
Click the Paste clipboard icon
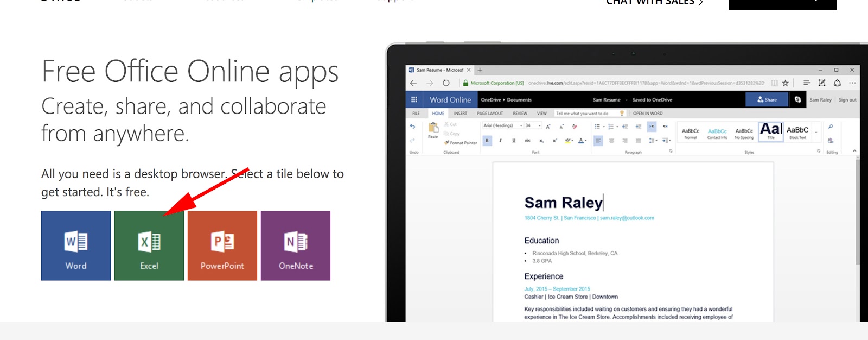coord(433,127)
